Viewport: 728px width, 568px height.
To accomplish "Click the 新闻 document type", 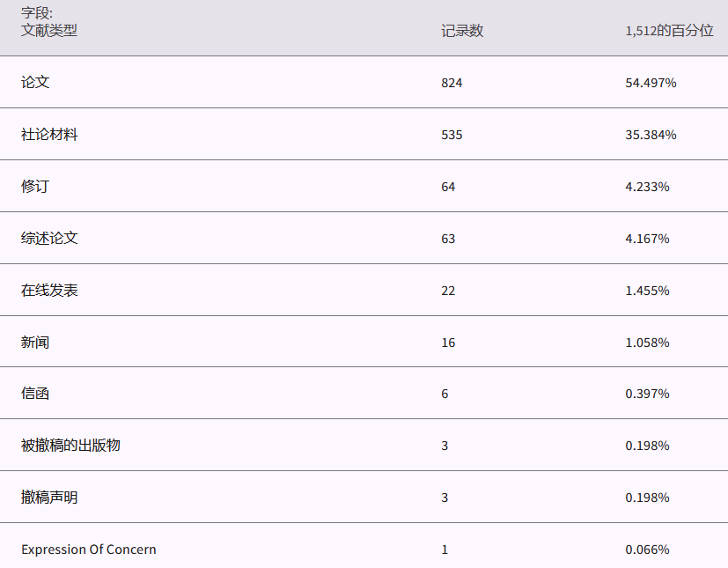I will click(35, 343).
